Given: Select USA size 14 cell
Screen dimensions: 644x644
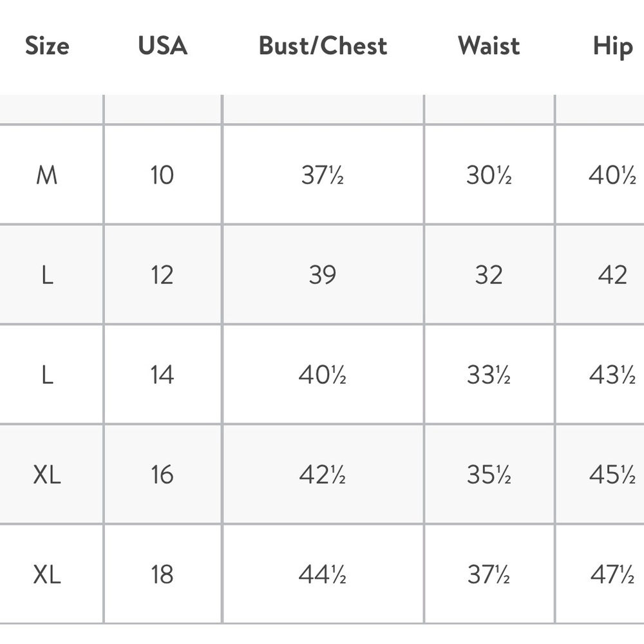Looking at the screenshot, I should tap(162, 375).
